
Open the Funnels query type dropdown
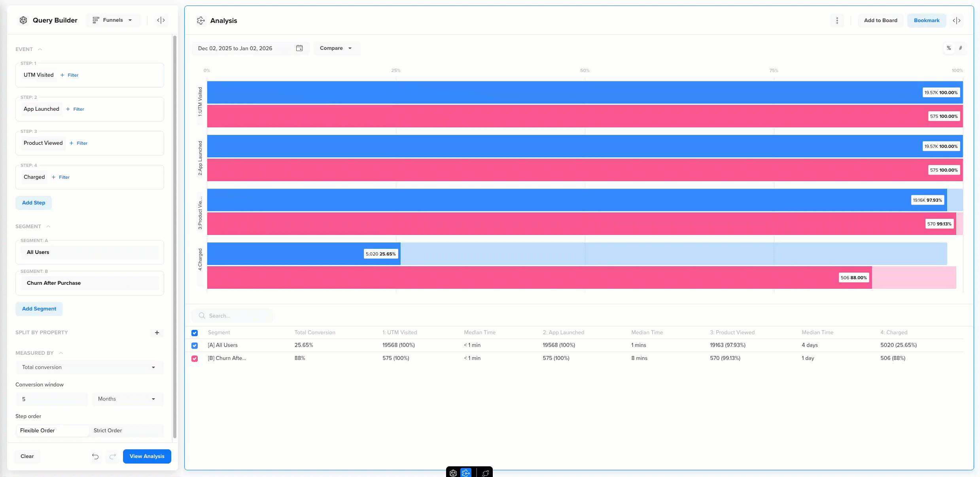point(113,20)
